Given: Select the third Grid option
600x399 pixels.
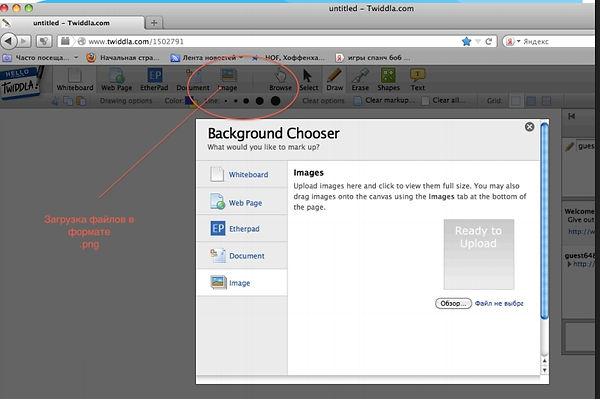Looking at the screenshot, I should tap(546, 101).
